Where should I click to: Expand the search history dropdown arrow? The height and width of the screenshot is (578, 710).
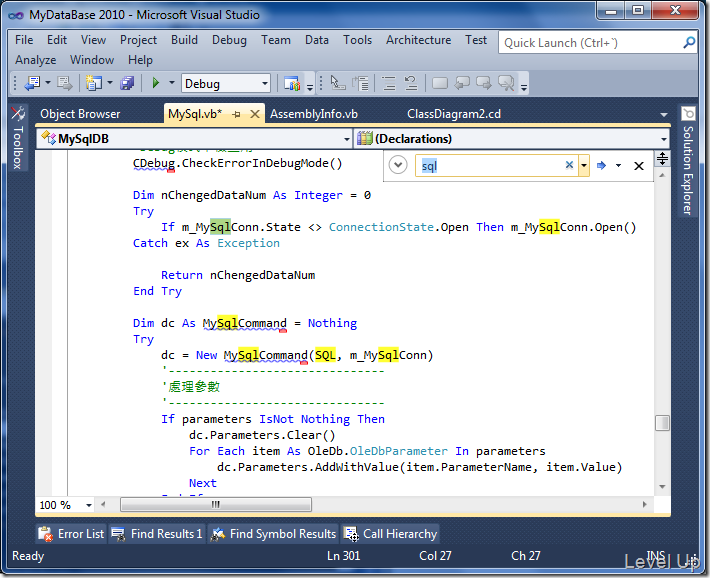(584, 165)
